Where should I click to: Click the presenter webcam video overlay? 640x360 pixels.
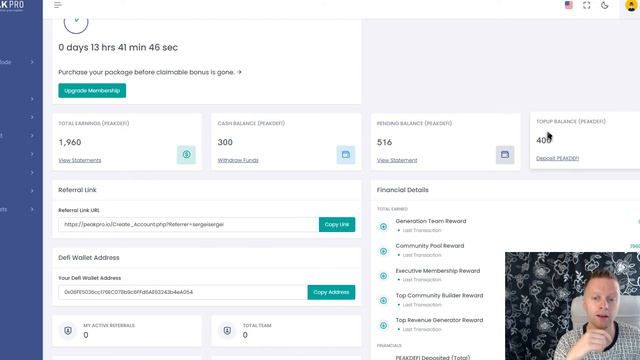[x=572, y=306]
